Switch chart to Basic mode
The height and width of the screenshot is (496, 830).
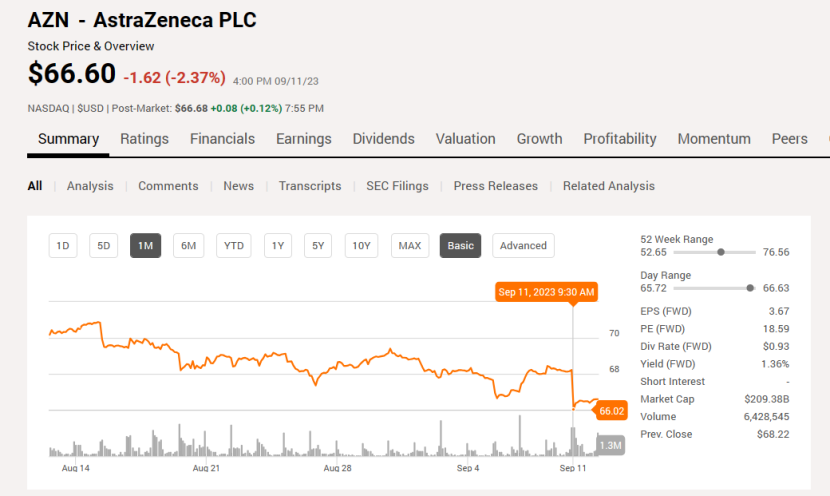tap(460, 245)
